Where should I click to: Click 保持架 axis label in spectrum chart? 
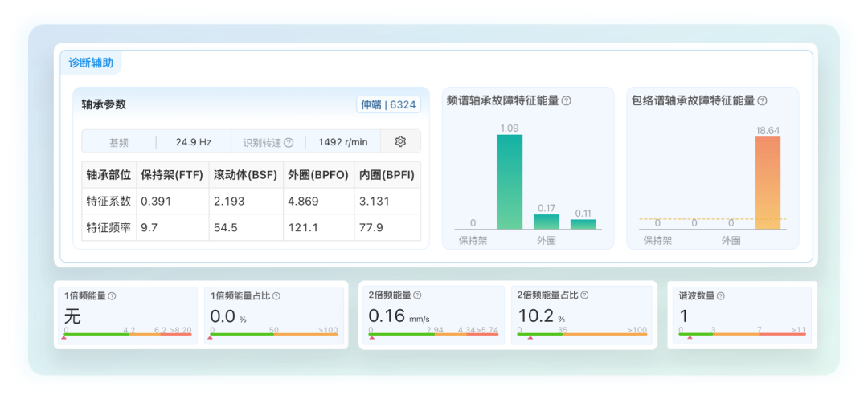click(473, 241)
